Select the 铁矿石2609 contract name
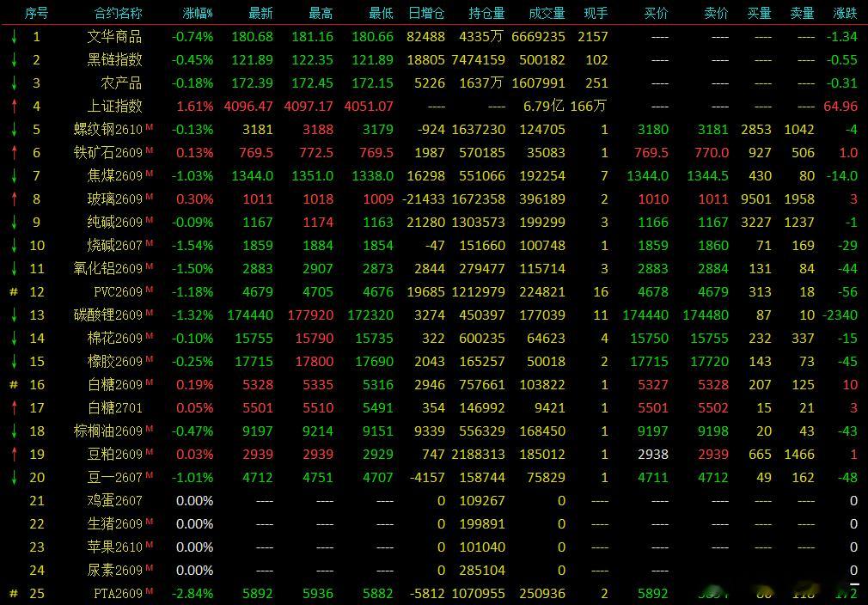Image resolution: width=868 pixels, height=605 pixels. tap(108, 153)
